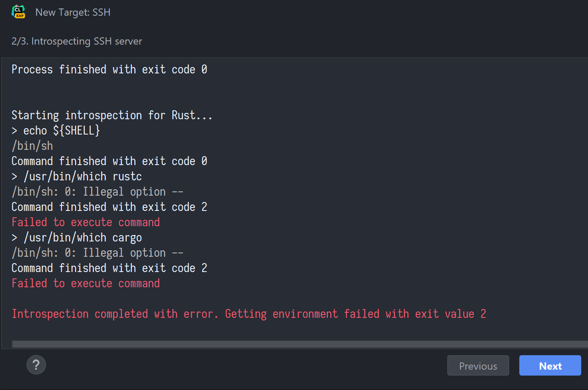This screenshot has height=390, width=588.
Task: Click the CLion EAP logo icon
Action: 18,12
